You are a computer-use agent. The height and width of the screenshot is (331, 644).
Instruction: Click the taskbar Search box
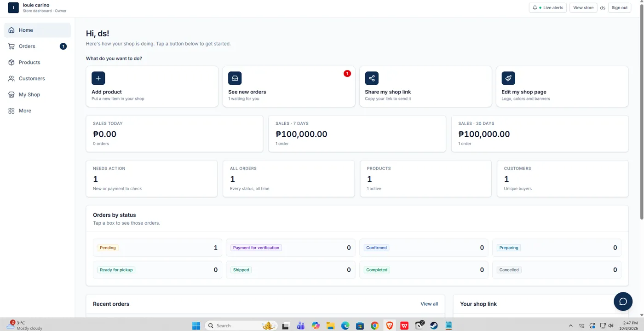(x=241, y=325)
